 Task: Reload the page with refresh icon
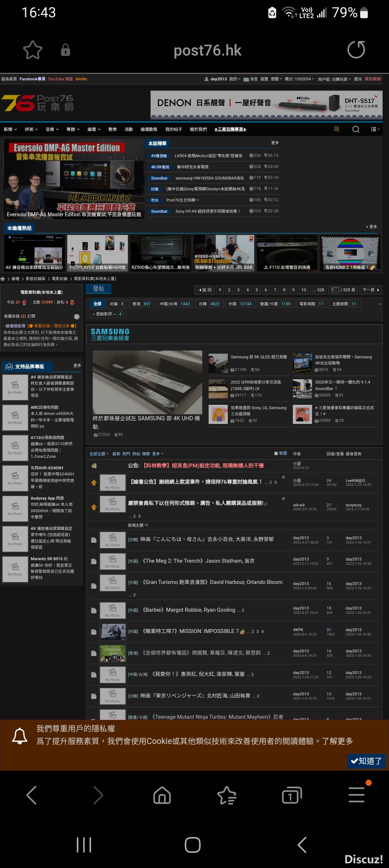(356, 50)
